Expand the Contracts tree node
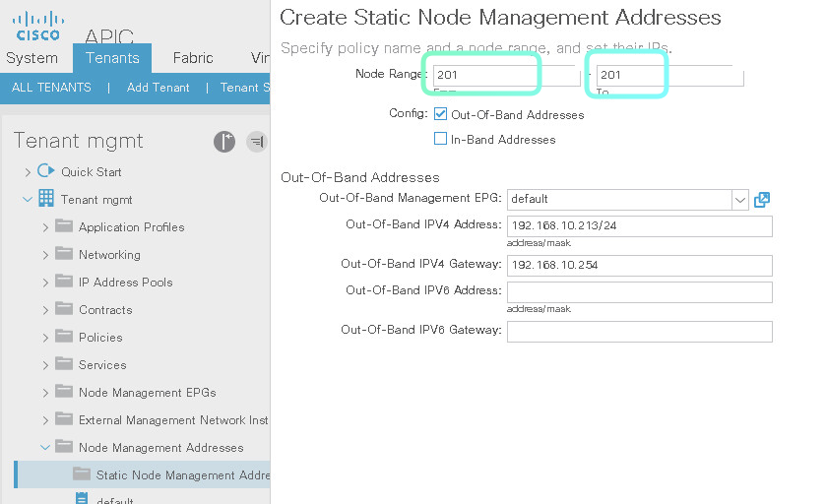Viewport: 826px width, 504px height. [45, 310]
